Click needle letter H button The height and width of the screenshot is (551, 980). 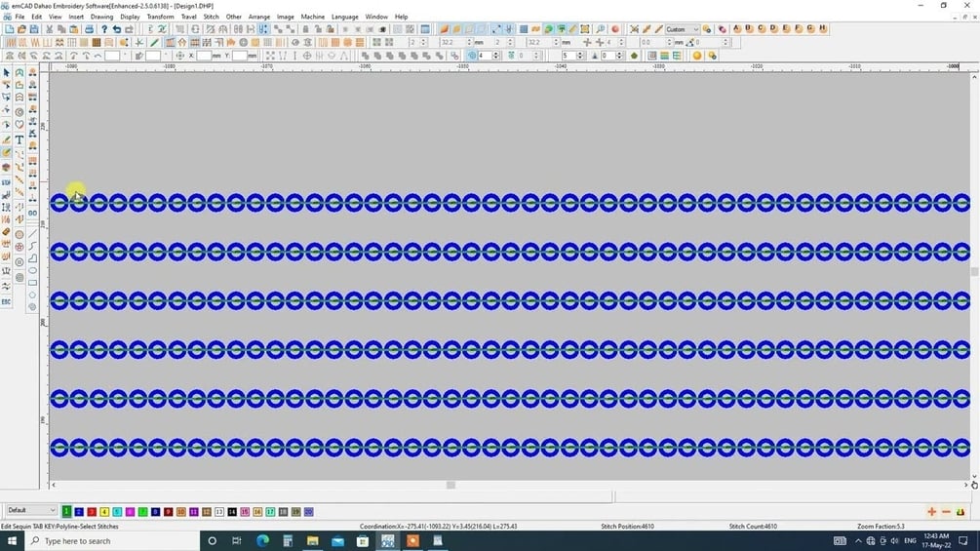822,28
